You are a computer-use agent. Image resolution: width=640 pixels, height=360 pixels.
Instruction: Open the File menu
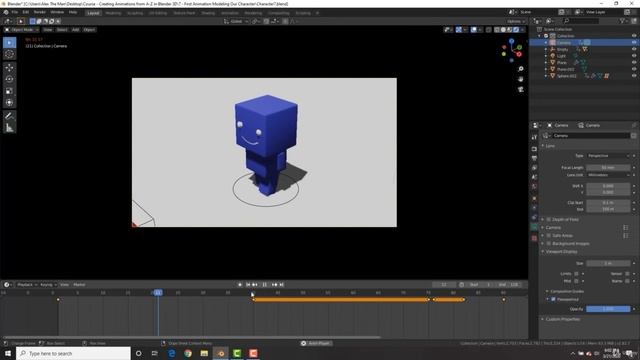click(x=15, y=12)
